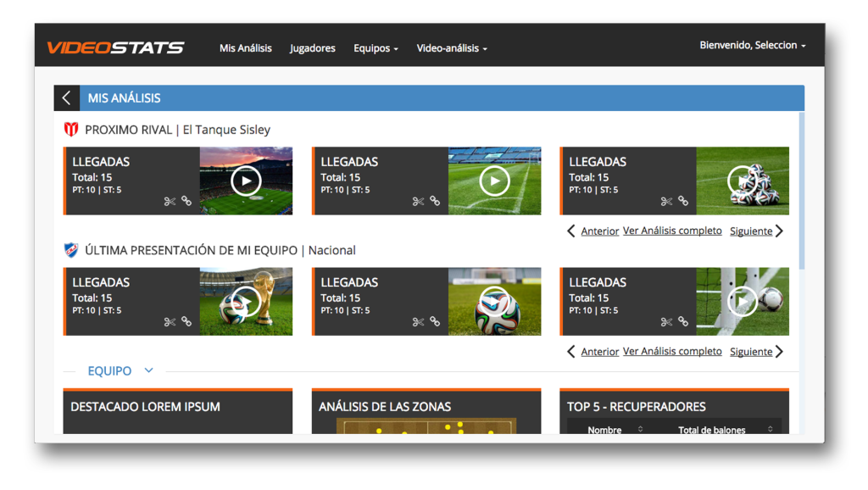Click right chevron under Proximo Rival cards

780,231
